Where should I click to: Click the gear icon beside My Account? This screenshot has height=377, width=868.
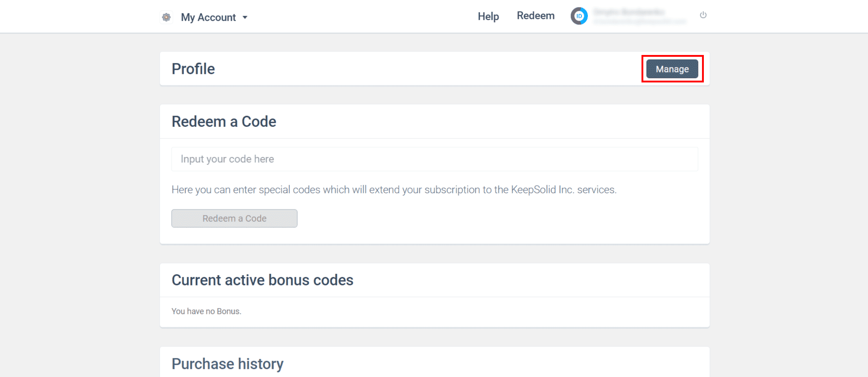pos(166,17)
